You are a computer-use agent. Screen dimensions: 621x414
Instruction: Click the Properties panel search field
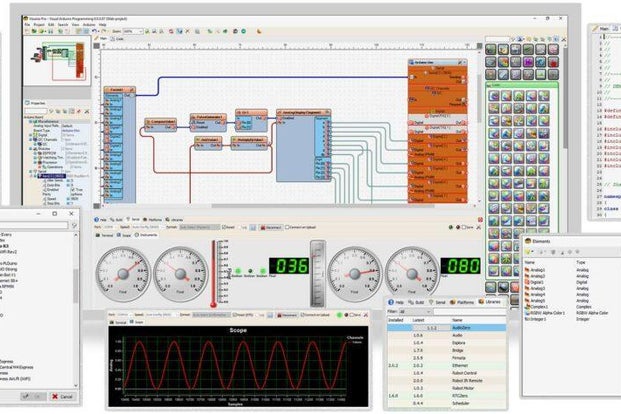[x=36, y=112]
